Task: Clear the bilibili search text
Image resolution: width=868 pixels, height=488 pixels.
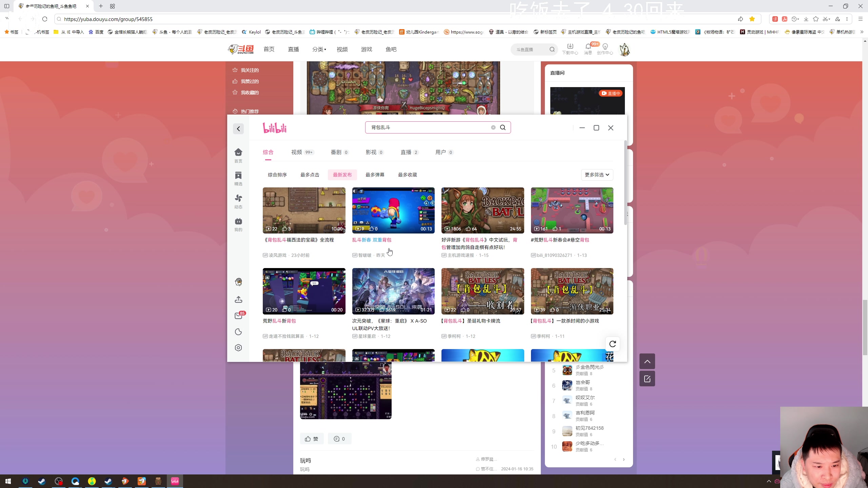Action: [493, 127]
